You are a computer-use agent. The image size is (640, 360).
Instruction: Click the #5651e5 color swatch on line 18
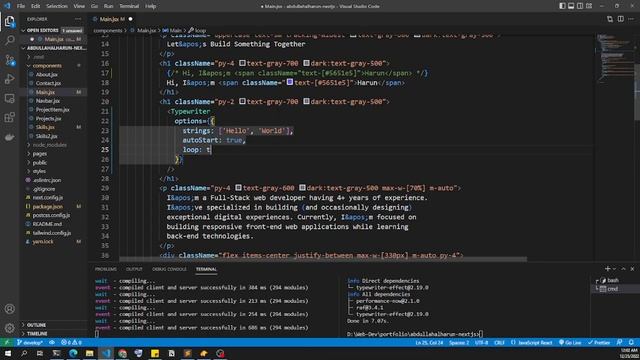290,82
